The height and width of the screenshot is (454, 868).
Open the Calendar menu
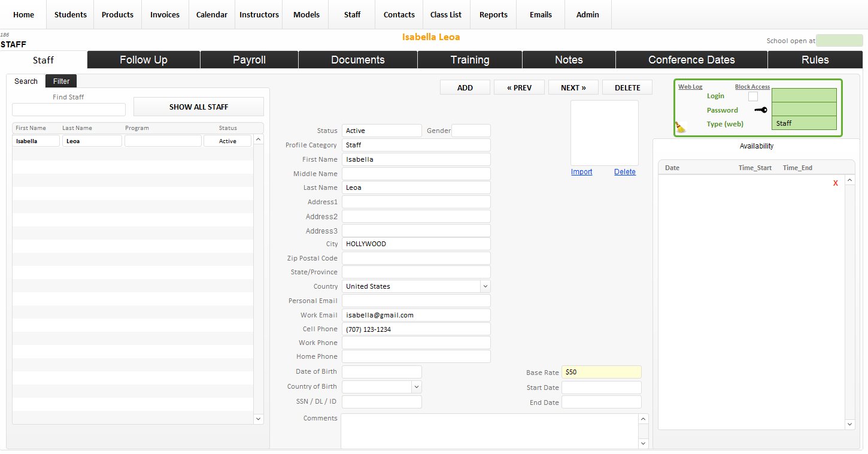coord(212,14)
